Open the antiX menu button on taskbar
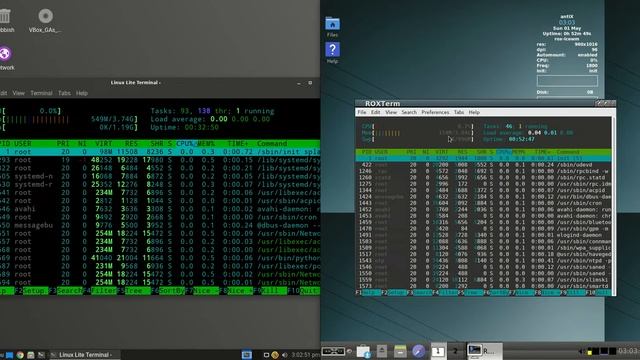 [x=333, y=351]
